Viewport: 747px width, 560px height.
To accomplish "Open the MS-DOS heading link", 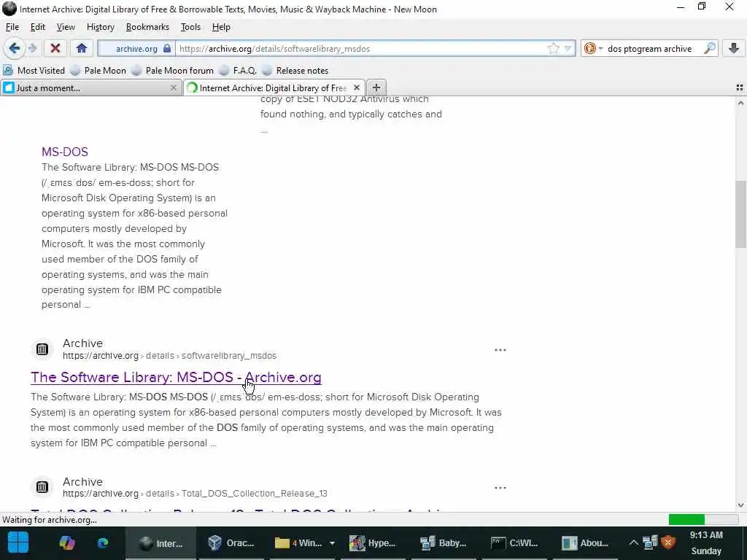I will click(65, 152).
